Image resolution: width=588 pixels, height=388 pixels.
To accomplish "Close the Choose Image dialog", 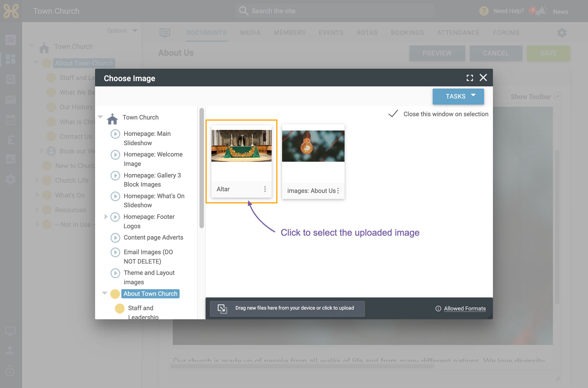I will coord(483,78).
